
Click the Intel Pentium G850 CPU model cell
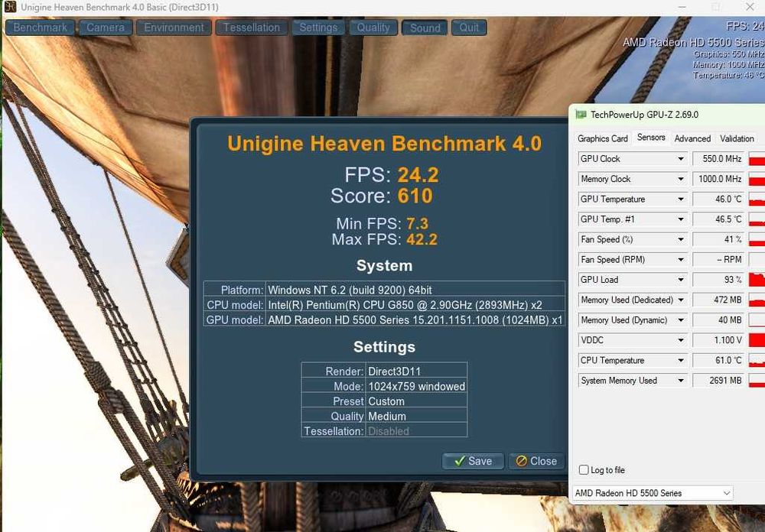point(415,305)
